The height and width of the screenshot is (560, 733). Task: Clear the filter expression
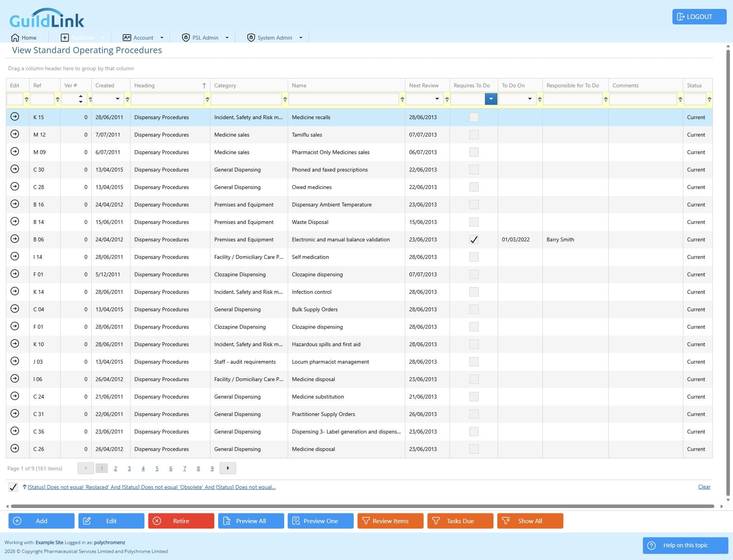click(704, 487)
